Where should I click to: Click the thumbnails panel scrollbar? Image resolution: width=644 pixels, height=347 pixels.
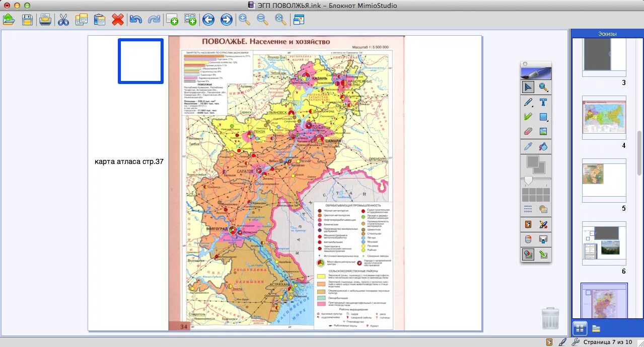coord(639,152)
